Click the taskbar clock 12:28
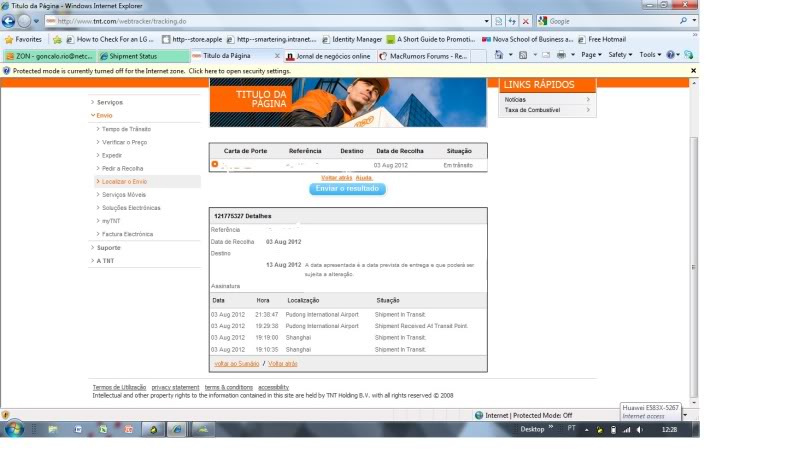The image size is (798, 450). (669, 430)
